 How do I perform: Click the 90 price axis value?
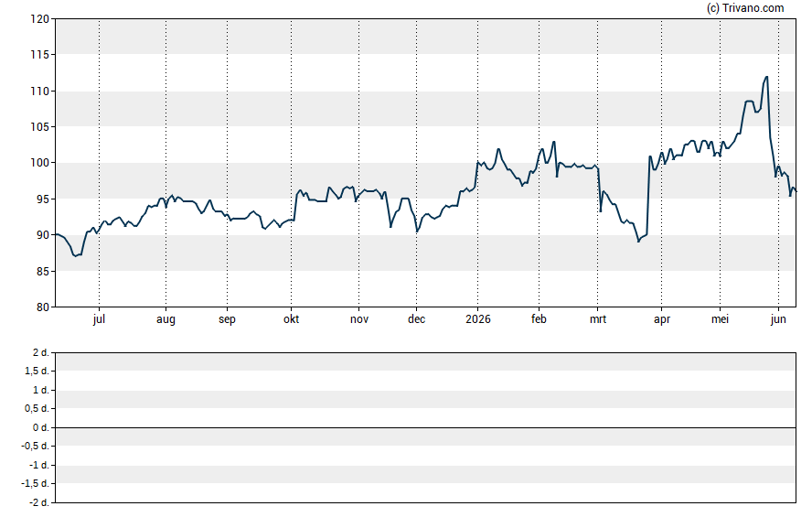43,235
